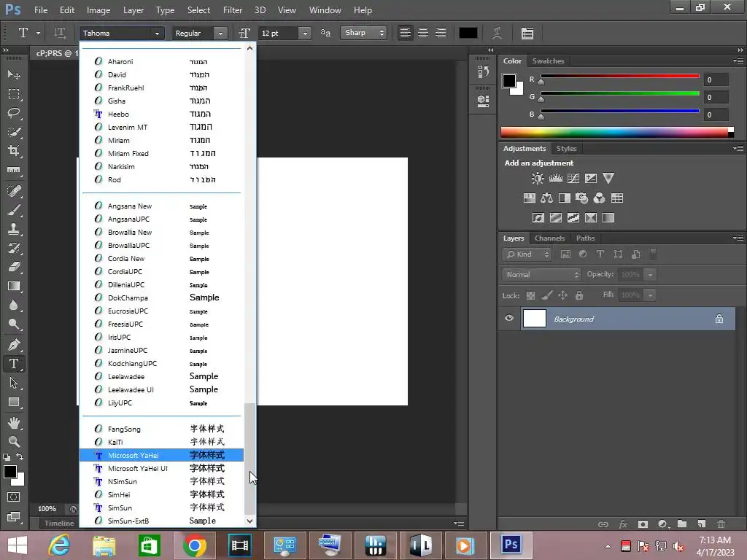This screenshot has height=560, width=747.
Task: Toggle lock transparent pixels
Action: (x=530, y=295)
